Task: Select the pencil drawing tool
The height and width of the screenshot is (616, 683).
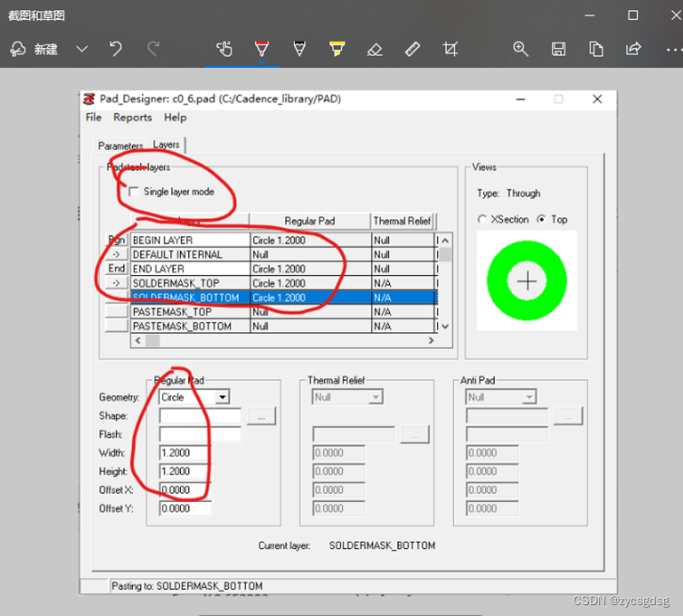Action: pos(299,49)
